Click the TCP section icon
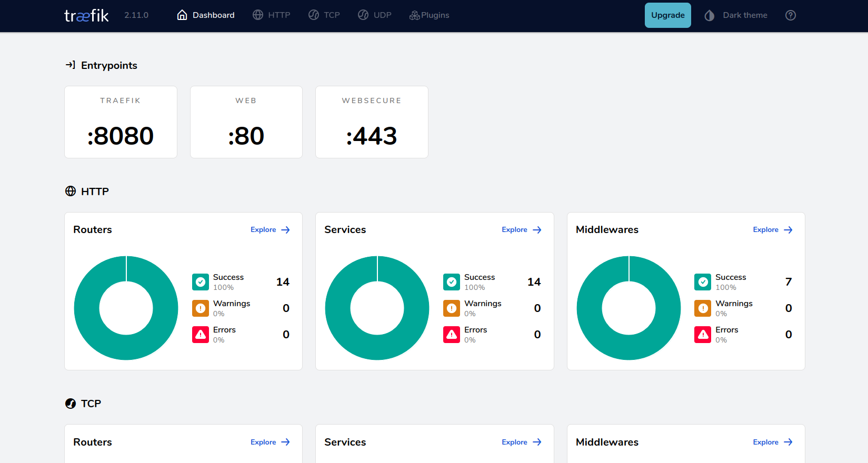Viewport: 868px width, 463px height. tap(71, 404)
